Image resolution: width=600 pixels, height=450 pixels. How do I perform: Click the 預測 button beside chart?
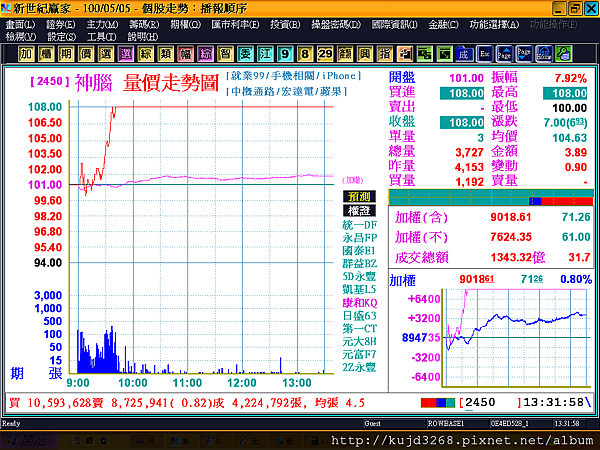pos(359,197)
